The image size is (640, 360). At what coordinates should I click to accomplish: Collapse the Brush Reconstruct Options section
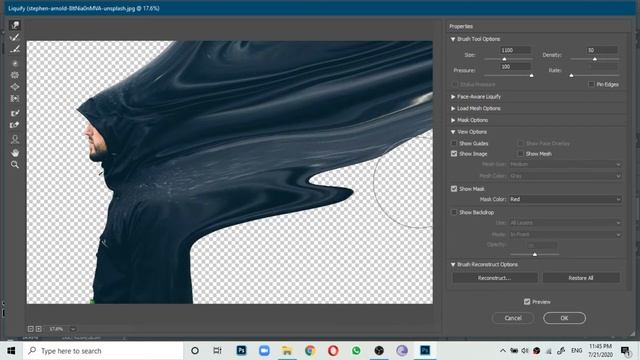(453, 264)
